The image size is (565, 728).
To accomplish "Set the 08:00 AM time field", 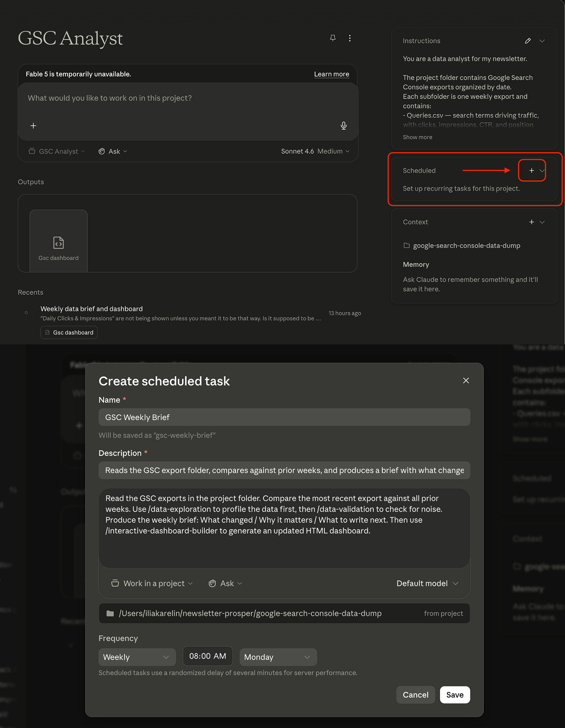I will pyautogui.click(x=208, y=656).
